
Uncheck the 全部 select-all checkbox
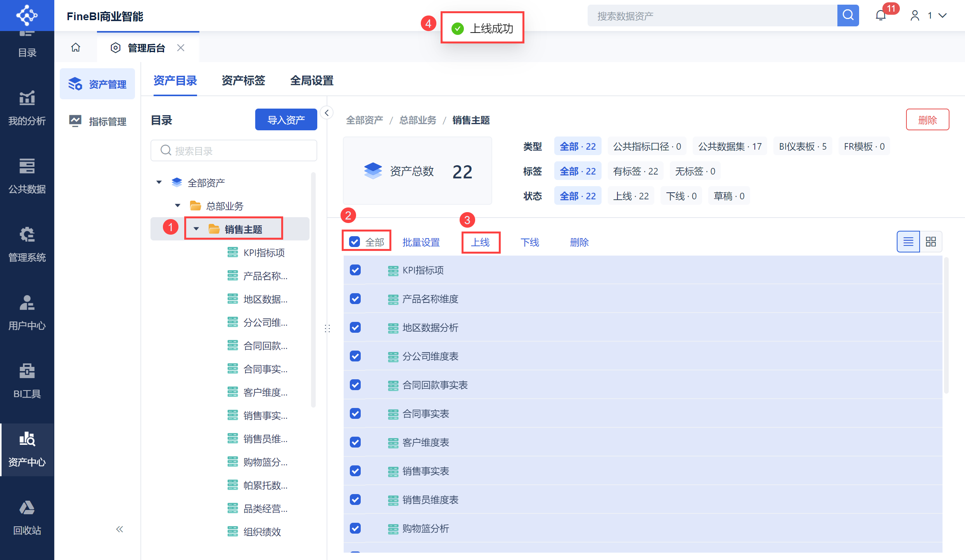tap(355, 242)
